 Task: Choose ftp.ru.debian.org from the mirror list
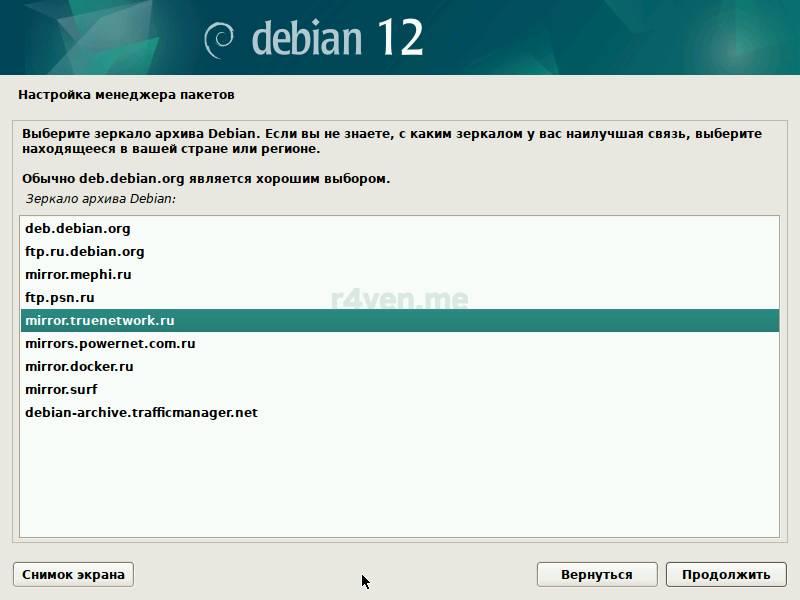coord(85,252)
